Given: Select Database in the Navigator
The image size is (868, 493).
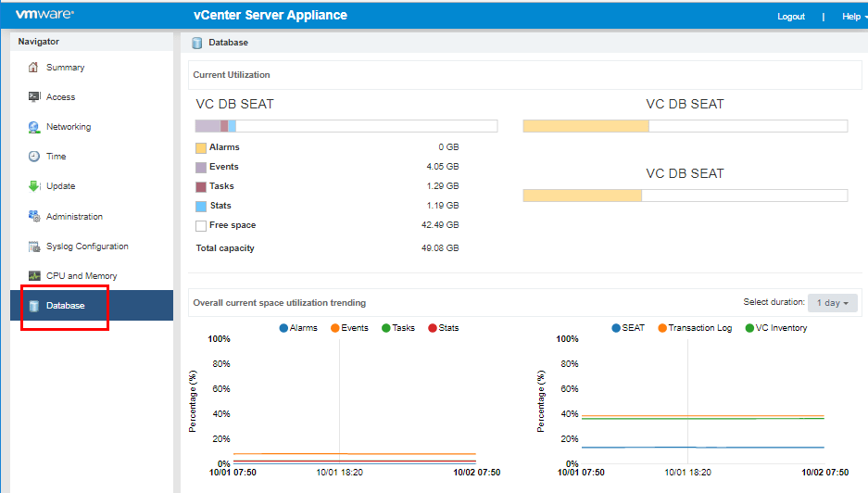Looking at the screenshot, I should pyautogui.click(x=65, y=306).
